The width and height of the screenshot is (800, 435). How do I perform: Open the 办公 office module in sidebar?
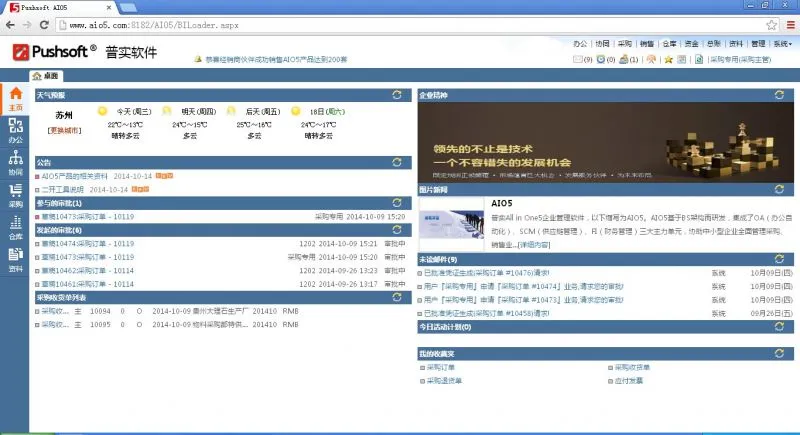pyautogui.click(x=15, y=131)
